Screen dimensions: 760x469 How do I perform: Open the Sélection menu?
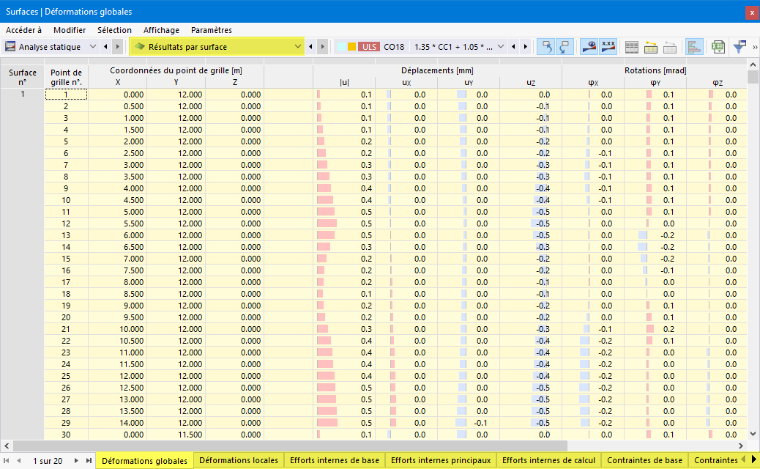pos(114,30)
